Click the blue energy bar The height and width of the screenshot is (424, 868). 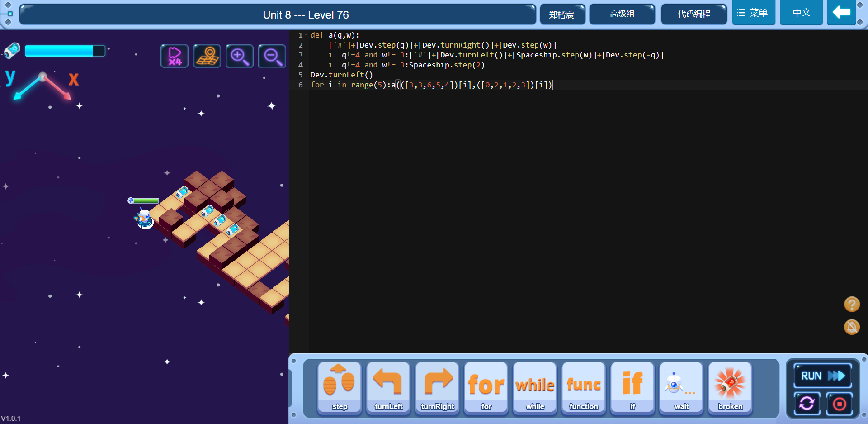click(x=65, y=51)
